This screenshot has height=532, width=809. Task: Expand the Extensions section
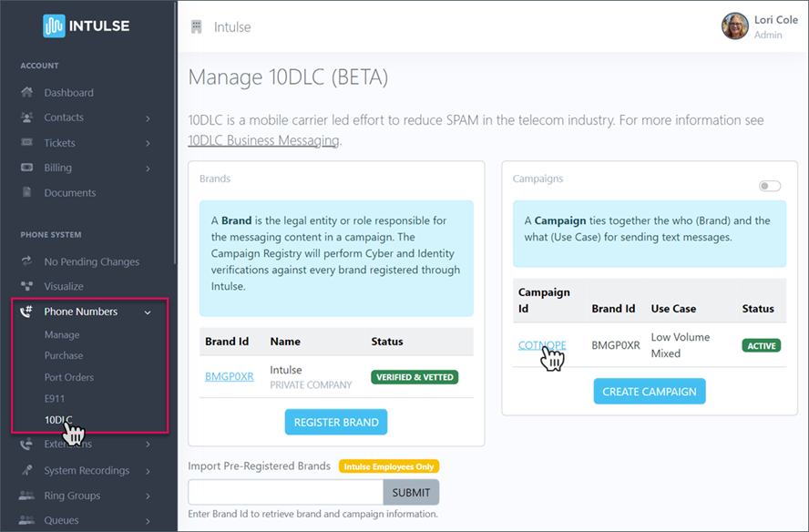click(148, 444)
